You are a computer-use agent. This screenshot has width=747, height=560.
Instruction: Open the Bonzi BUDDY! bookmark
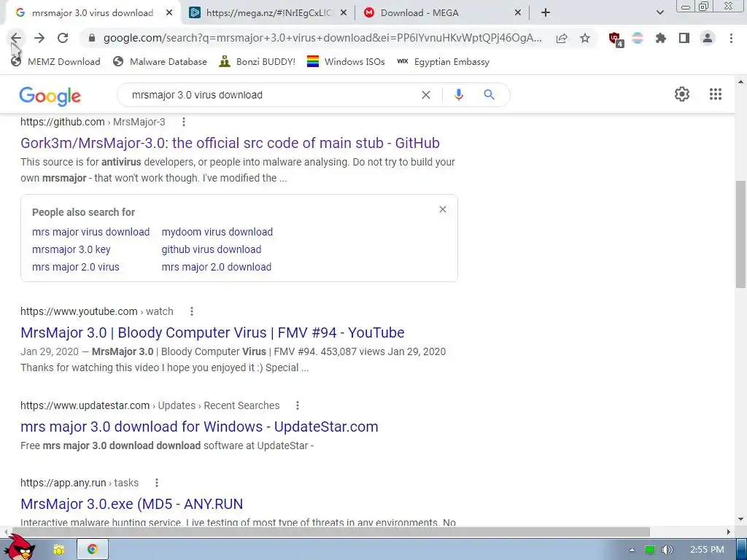258,61
